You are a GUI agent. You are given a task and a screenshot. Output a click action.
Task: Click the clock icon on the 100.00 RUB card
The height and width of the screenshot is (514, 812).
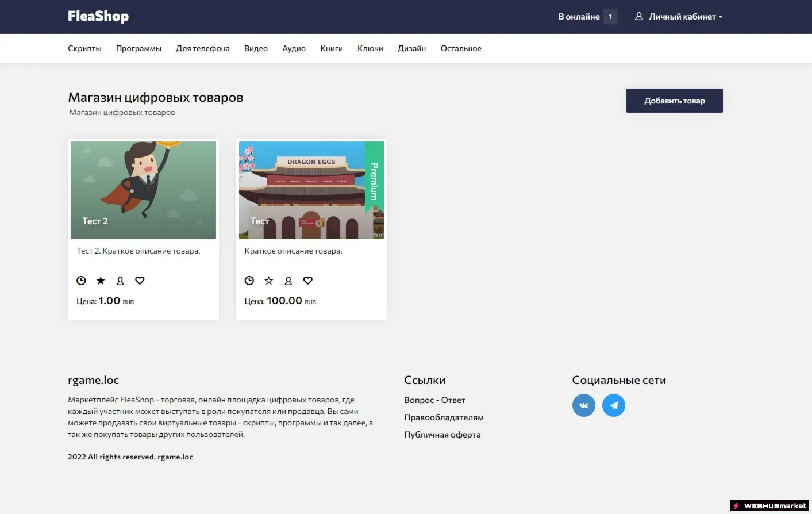pos(249,281)
